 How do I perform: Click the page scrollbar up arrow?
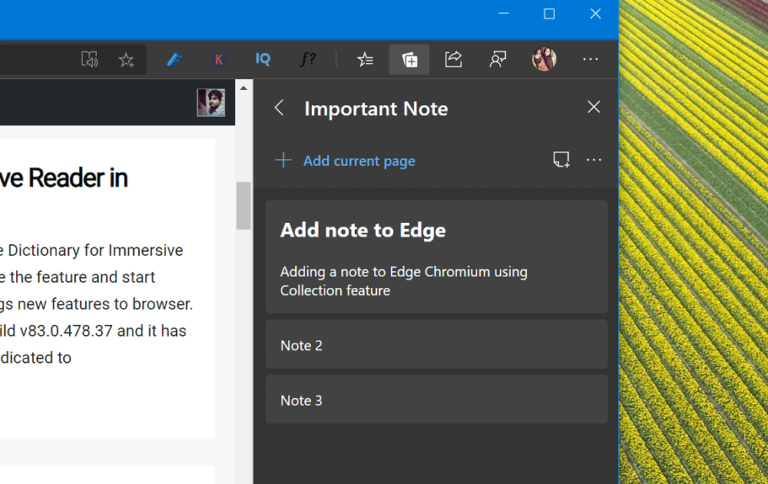tap(243, 88)
